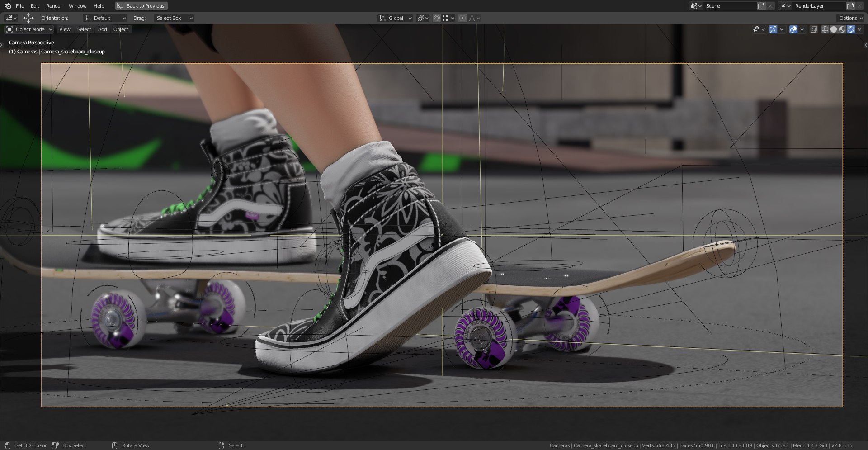This screenshot has width=868, height=450.
Task: Toggle viewport gizmos display
Action: point(773,29)
